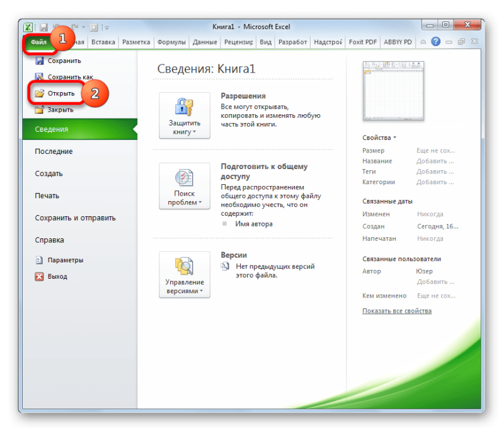Switch to the Формулы ribbon tab

pos(171,42)
